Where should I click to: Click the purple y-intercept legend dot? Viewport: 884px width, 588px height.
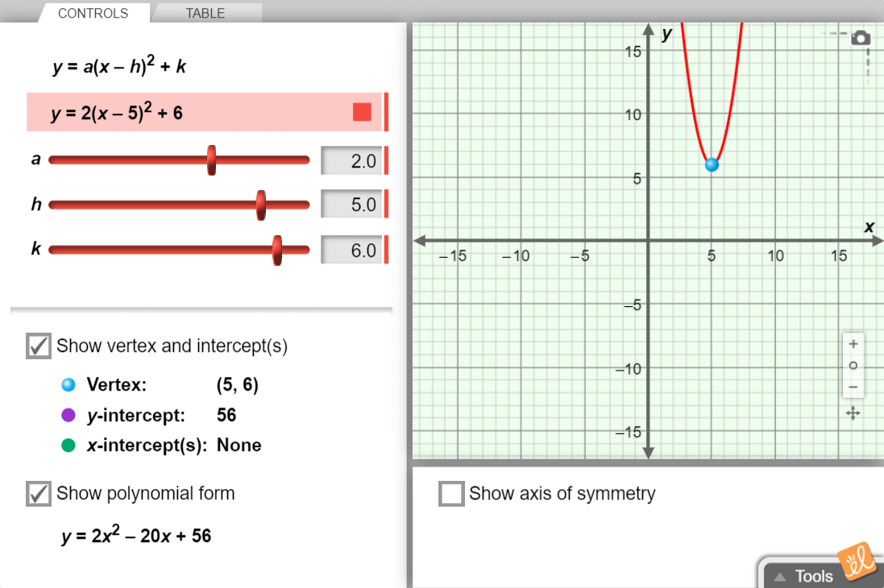68,416
